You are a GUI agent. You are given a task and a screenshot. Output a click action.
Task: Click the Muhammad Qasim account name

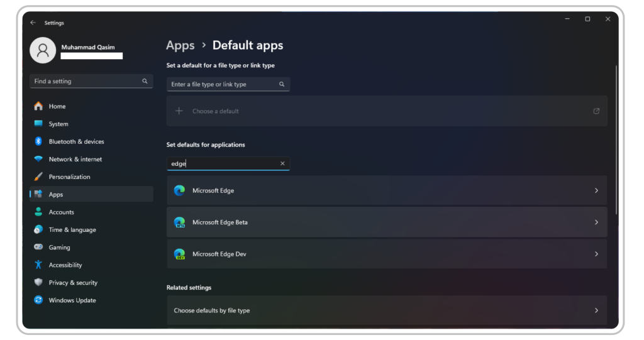(x=88, y=47)
